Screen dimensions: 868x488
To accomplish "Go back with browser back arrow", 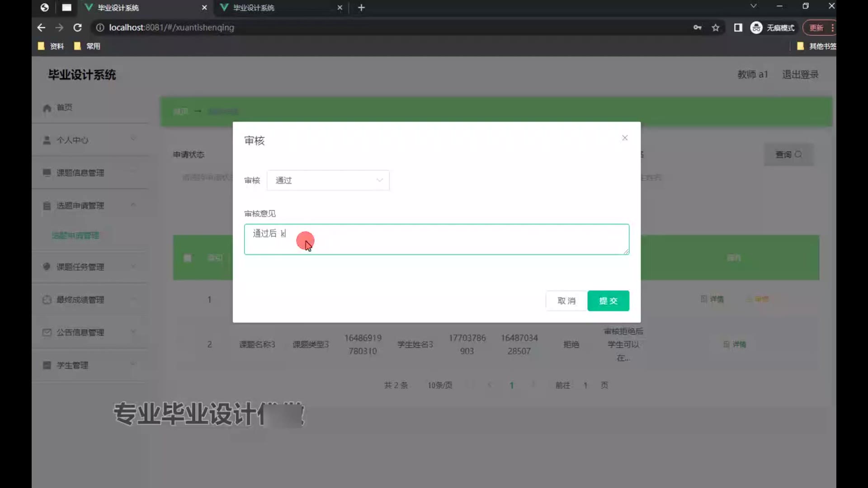I will pos(41,28).
